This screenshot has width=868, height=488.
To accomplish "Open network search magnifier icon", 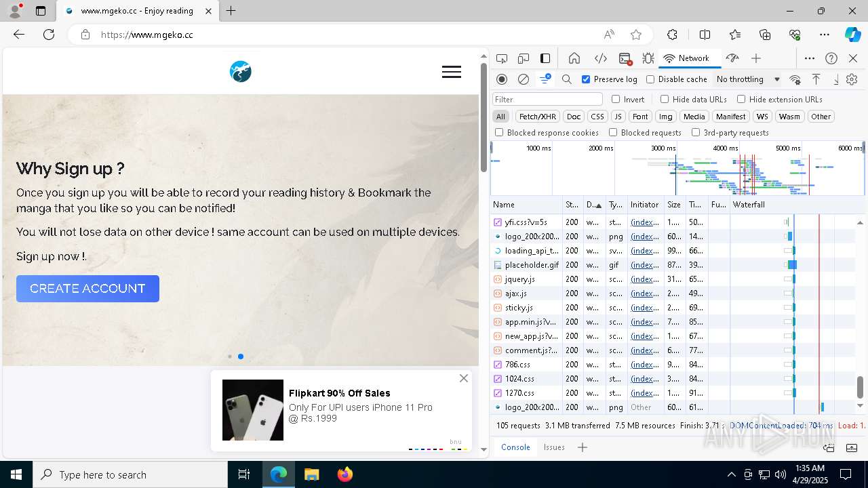I will point(567,79).
